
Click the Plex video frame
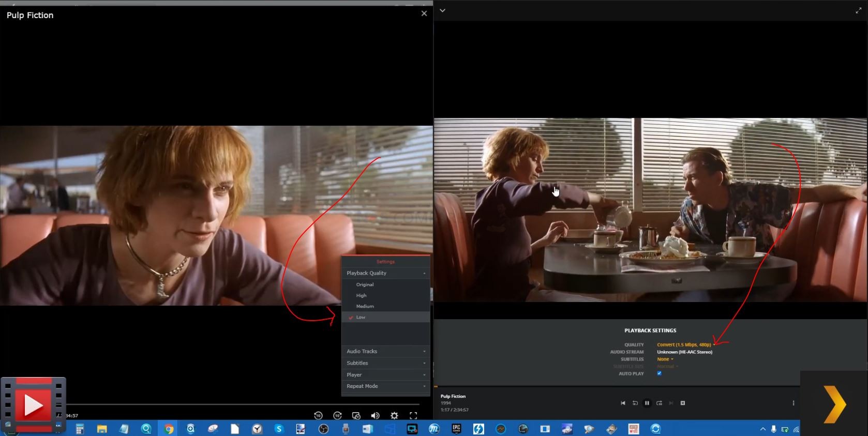click(x=650, y=209)
